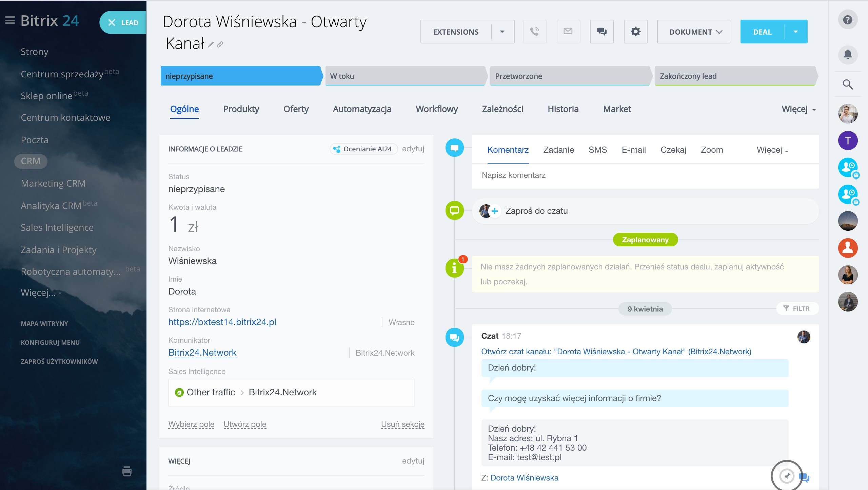Click the Napisz komentarz input field

(x=644, y=175)
